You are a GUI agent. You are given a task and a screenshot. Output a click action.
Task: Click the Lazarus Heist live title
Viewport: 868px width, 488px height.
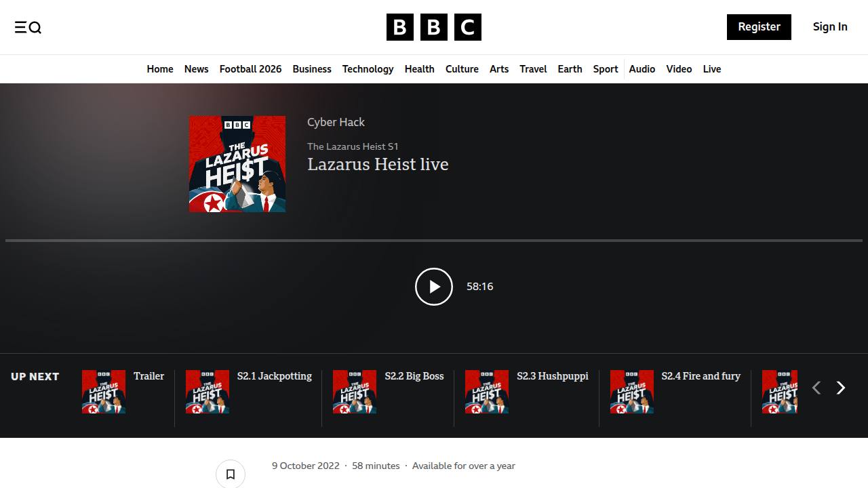(378, 165)
